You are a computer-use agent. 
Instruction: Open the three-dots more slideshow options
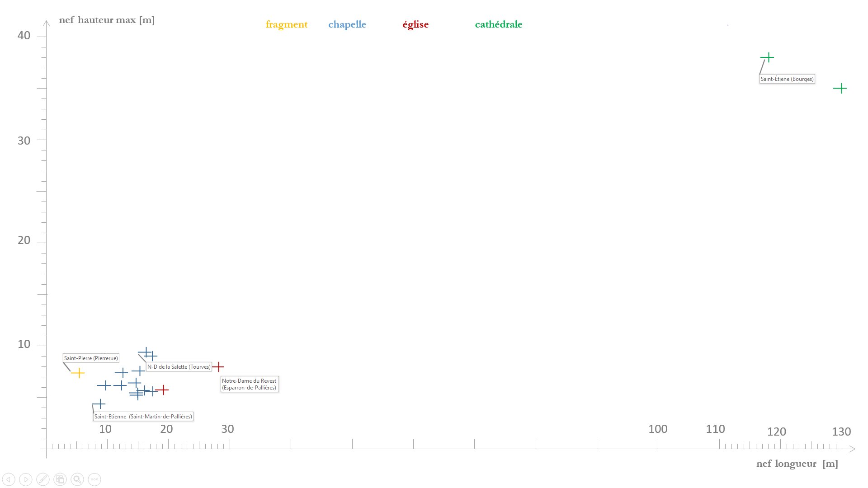(x=94, y=479)
